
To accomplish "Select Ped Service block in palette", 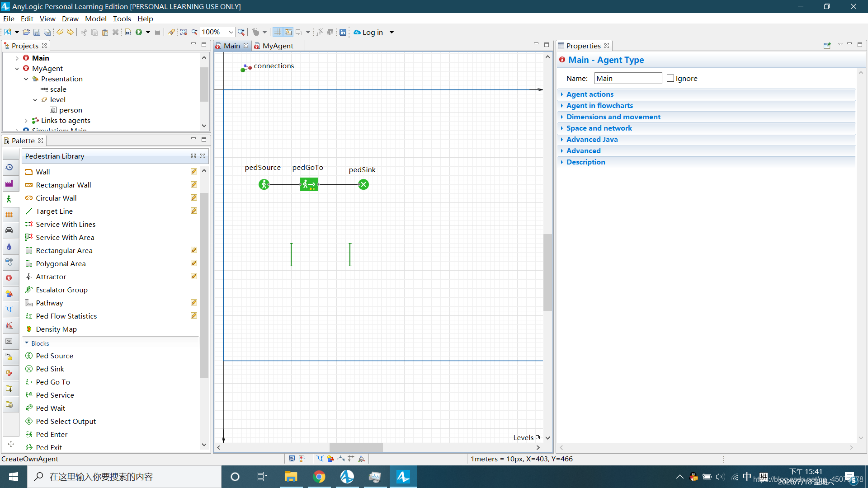I will click(x=55, y=395).
